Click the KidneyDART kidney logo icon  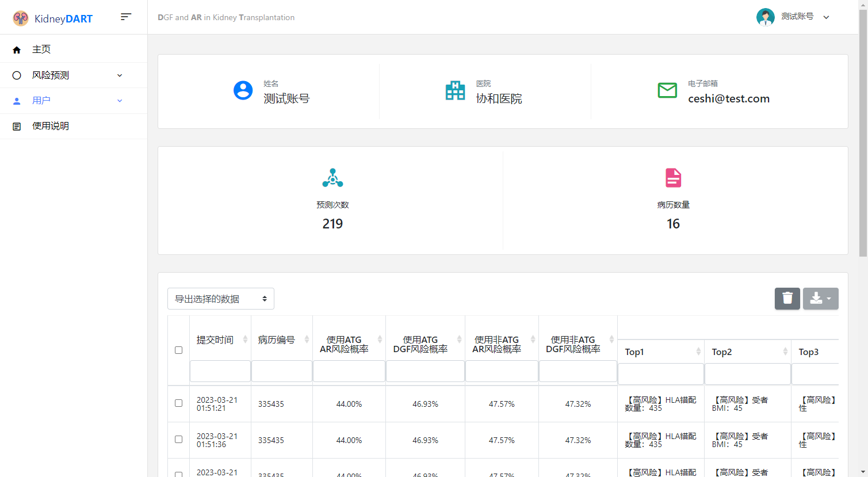coord(21,18)
